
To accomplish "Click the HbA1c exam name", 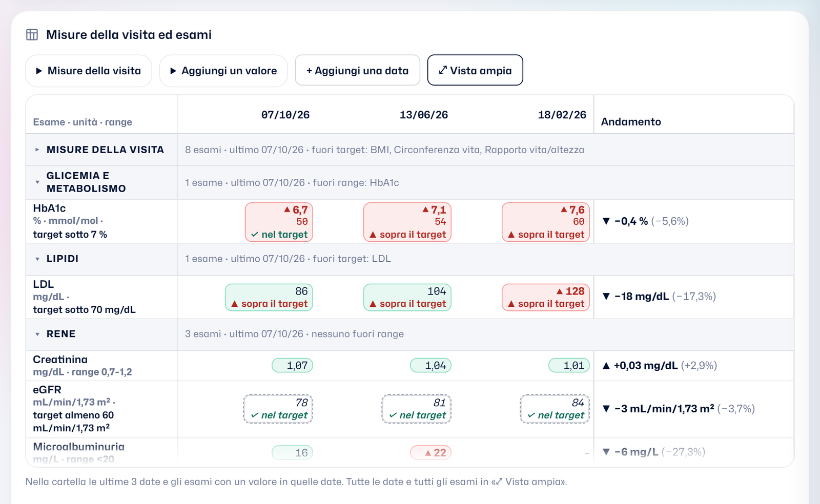I will (49, 208).
